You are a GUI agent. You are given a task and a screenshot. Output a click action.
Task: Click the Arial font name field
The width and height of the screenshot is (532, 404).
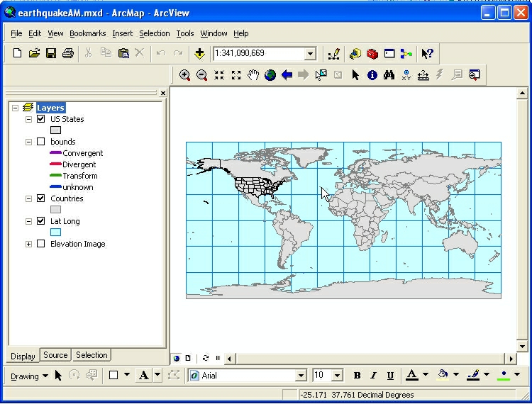(247, 376)
